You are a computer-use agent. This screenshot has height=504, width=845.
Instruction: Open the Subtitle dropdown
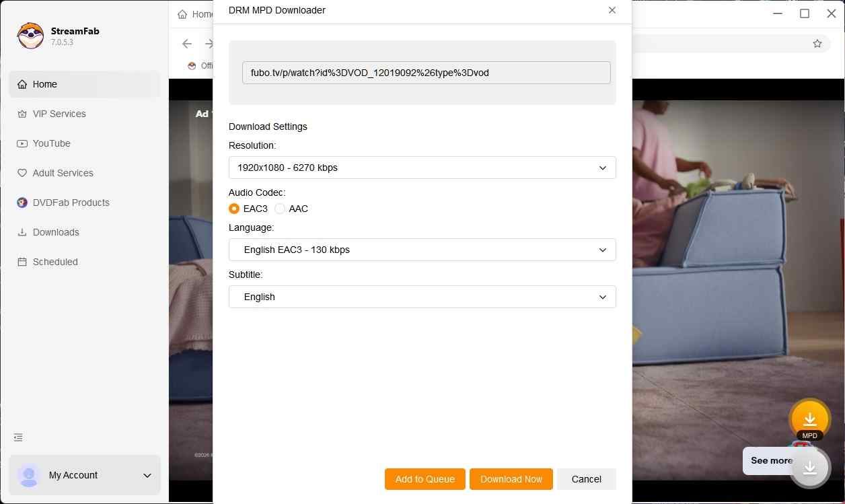coord(422,297)
